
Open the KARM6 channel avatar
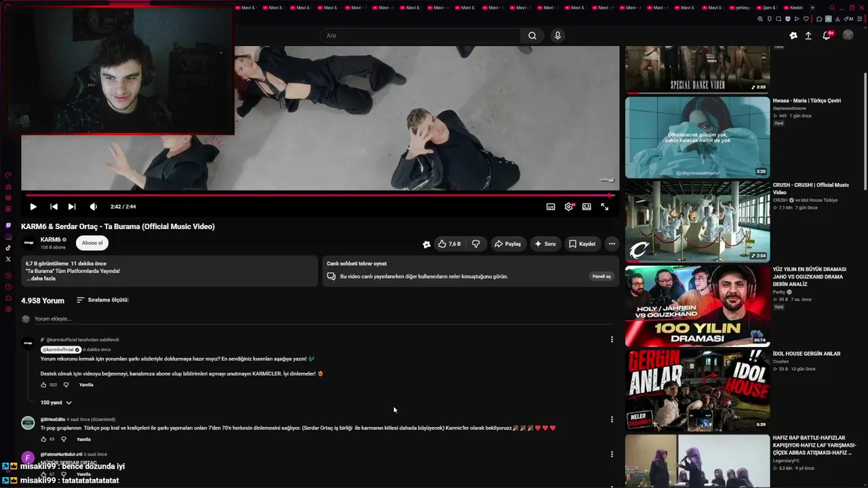[28, 243]
